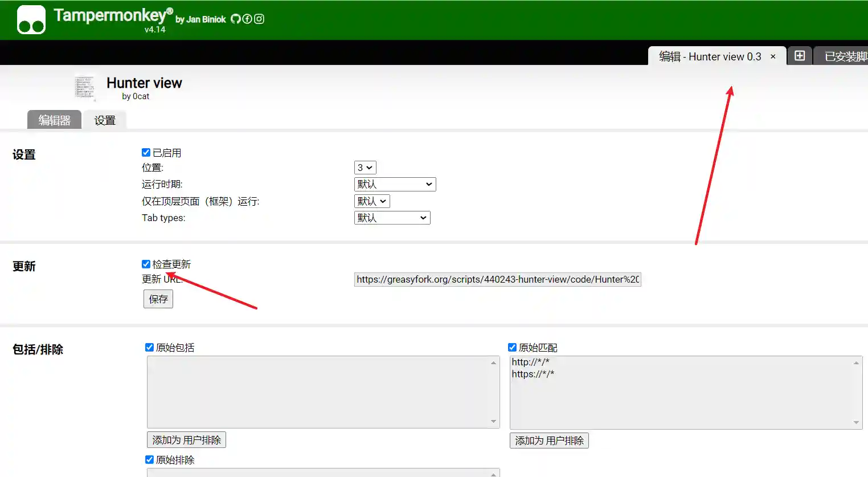This screenshot has height=477, width=868.
Task: Open the GitHub icon link in header
Action: (235, 19)
